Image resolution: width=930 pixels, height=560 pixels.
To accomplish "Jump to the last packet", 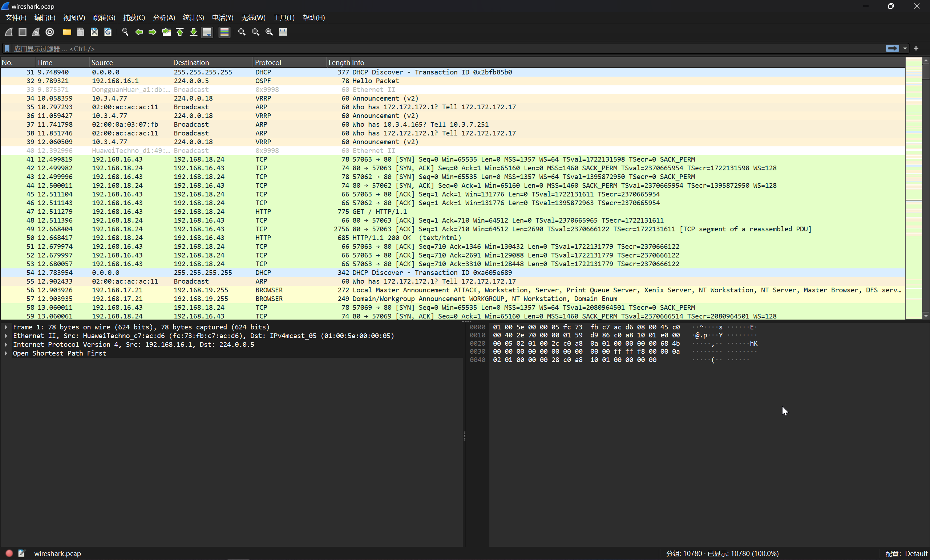I will (x=193, y=32).
